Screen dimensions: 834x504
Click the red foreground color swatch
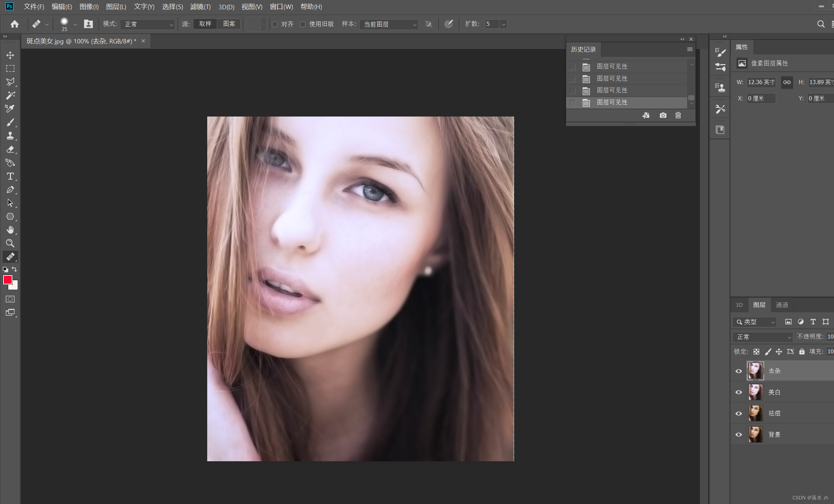click(x=8, y=280)
